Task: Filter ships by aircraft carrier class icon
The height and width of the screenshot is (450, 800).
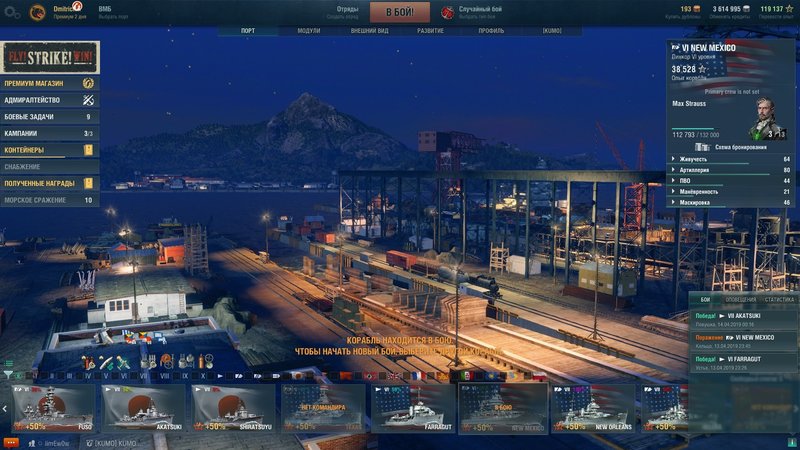Action: (276, 376)
